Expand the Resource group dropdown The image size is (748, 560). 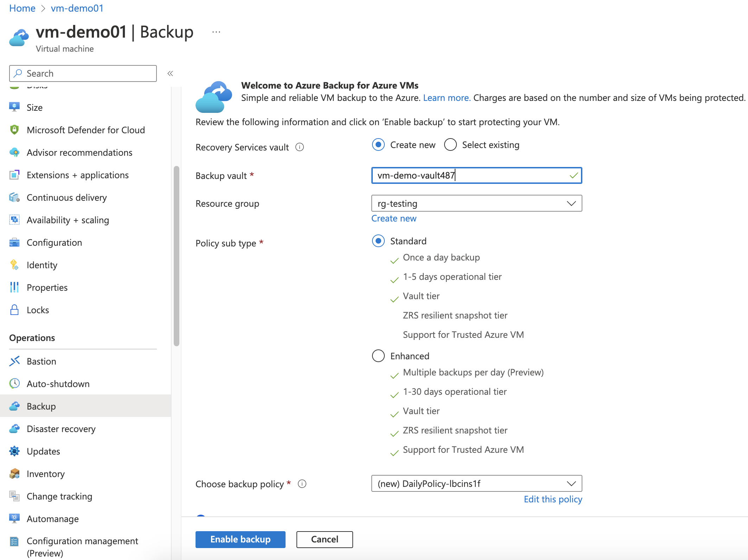[x=477, y=204]
